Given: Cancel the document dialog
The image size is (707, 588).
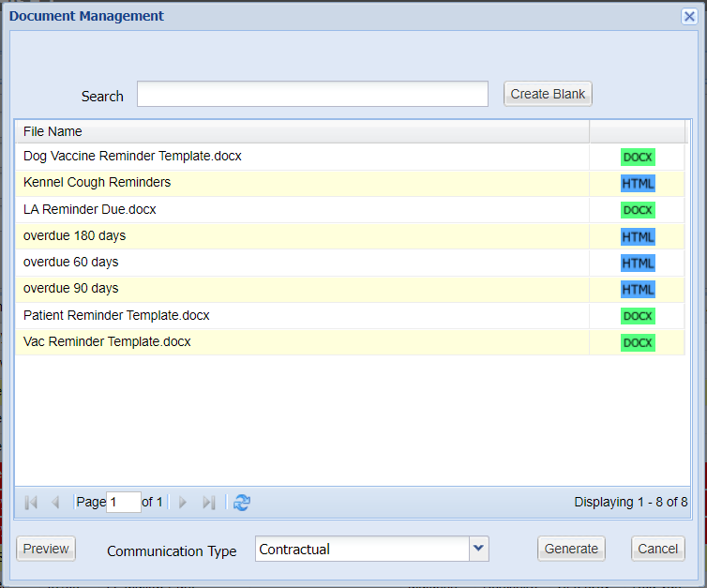Looking at the screenshot, I should [x=657, y=549].
